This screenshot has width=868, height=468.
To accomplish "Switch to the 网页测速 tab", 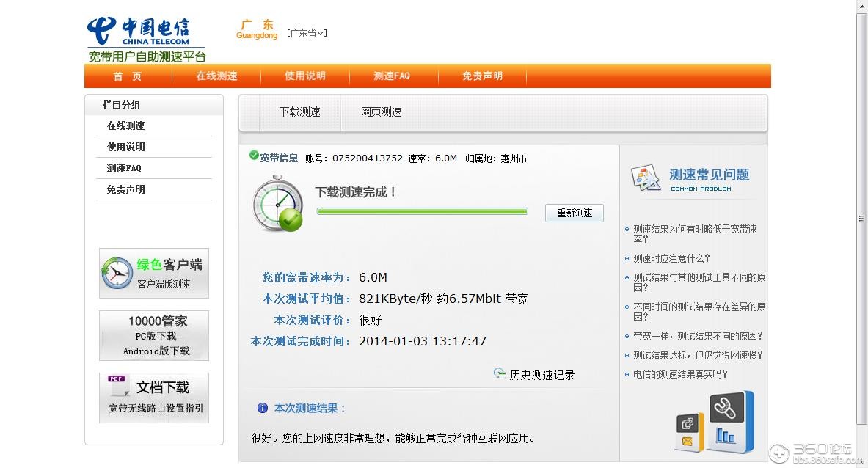I will coord(381,111).
